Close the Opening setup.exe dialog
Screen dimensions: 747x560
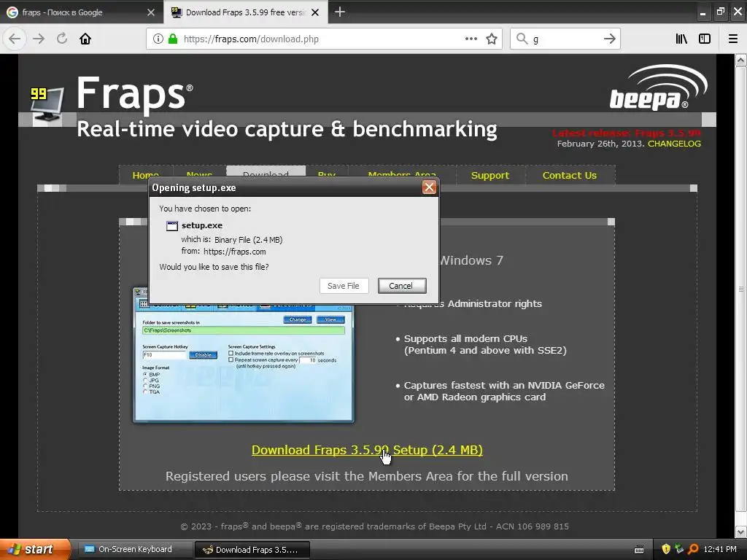429,187
